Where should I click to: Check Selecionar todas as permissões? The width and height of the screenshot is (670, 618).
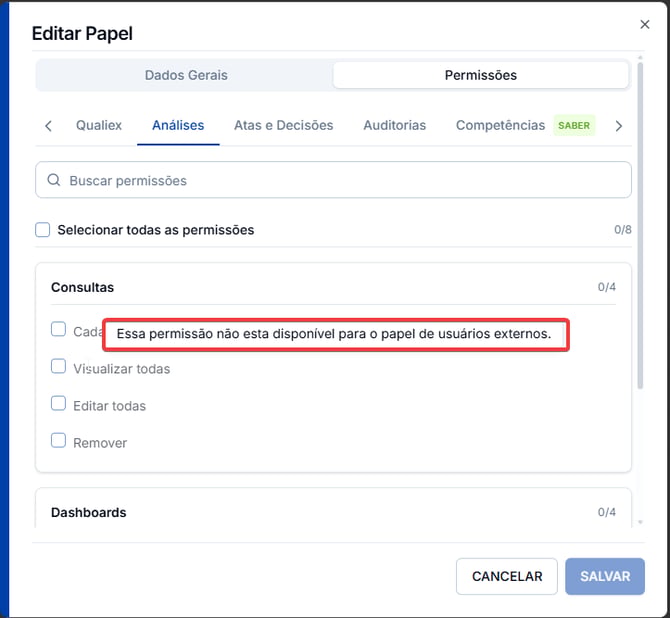(43, 230)
